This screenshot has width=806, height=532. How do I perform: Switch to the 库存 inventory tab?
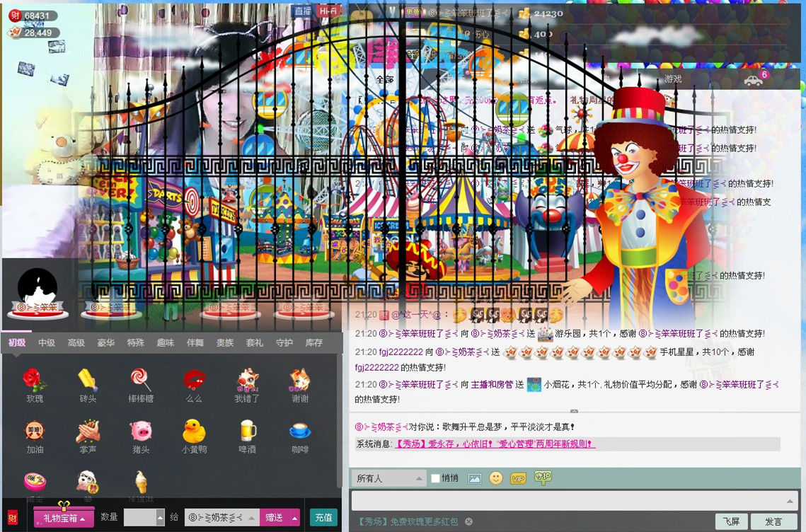[x=313, y=343]
